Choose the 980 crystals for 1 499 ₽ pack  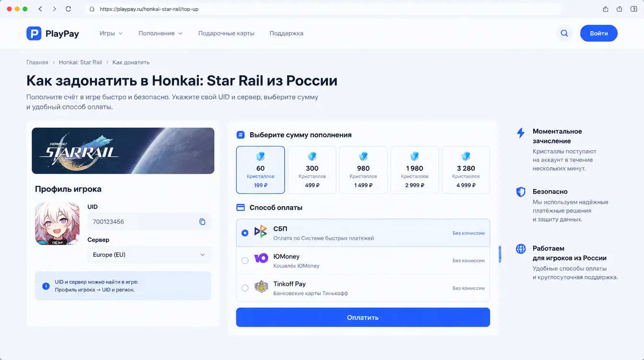click(363, 170)
